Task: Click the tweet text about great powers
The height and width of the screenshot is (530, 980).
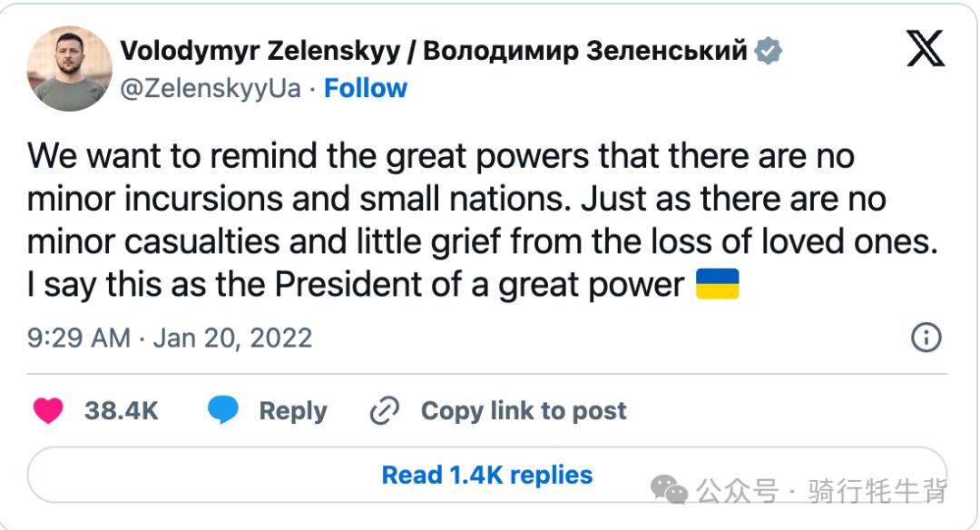Action: [483, 220]
